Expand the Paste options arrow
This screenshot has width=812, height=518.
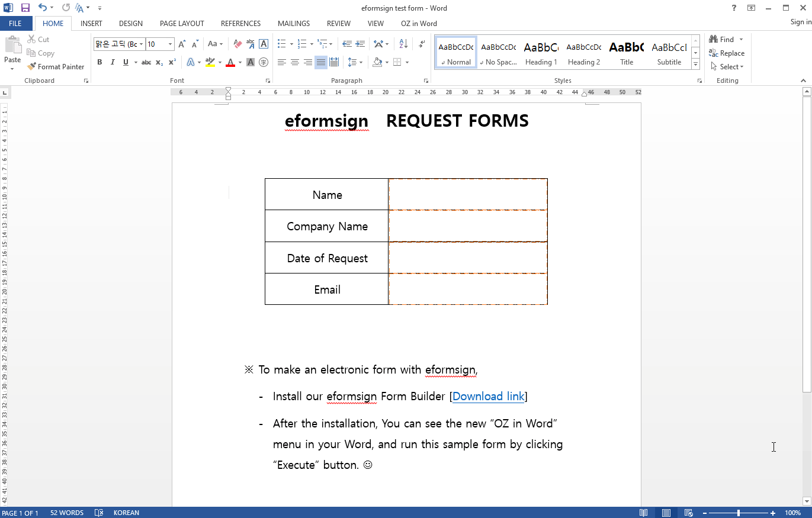(x=12, y=69)
